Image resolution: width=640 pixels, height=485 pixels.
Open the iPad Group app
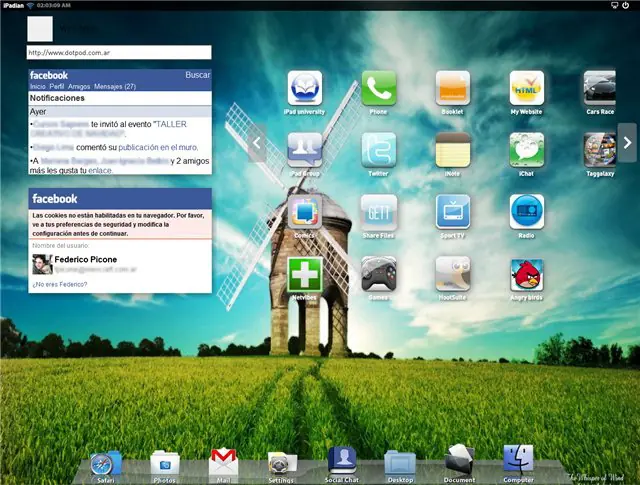point(304,150)
